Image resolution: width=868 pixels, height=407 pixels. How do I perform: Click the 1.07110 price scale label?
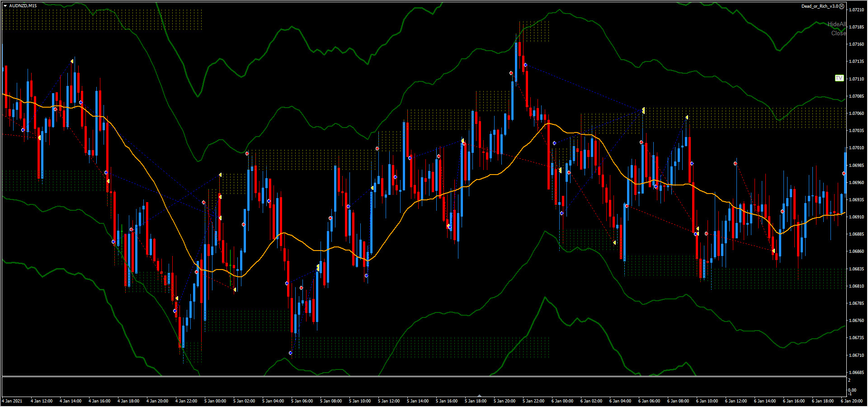[x=856, y=79]
